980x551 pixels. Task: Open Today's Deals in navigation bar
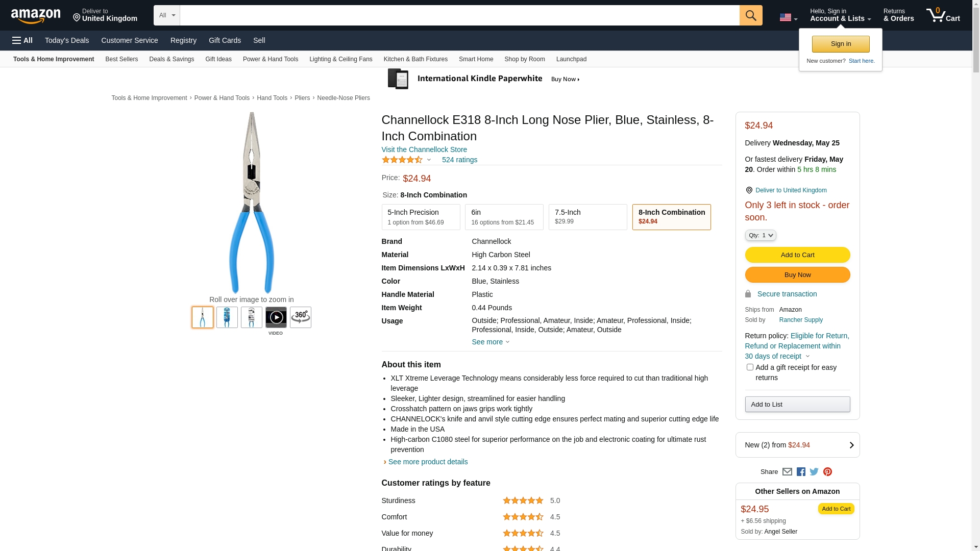click(x=67, y=40)
